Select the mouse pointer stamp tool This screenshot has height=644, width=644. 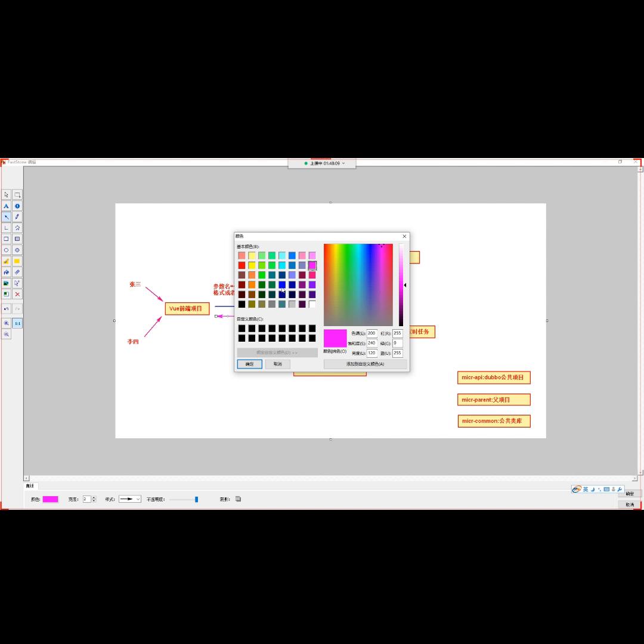tap(17, 283)
